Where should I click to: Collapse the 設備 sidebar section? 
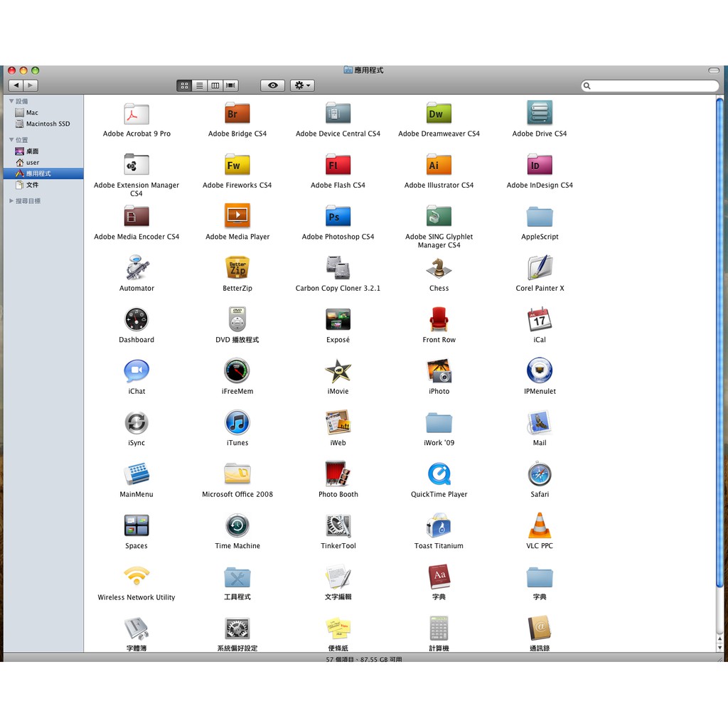coord(11,101)
